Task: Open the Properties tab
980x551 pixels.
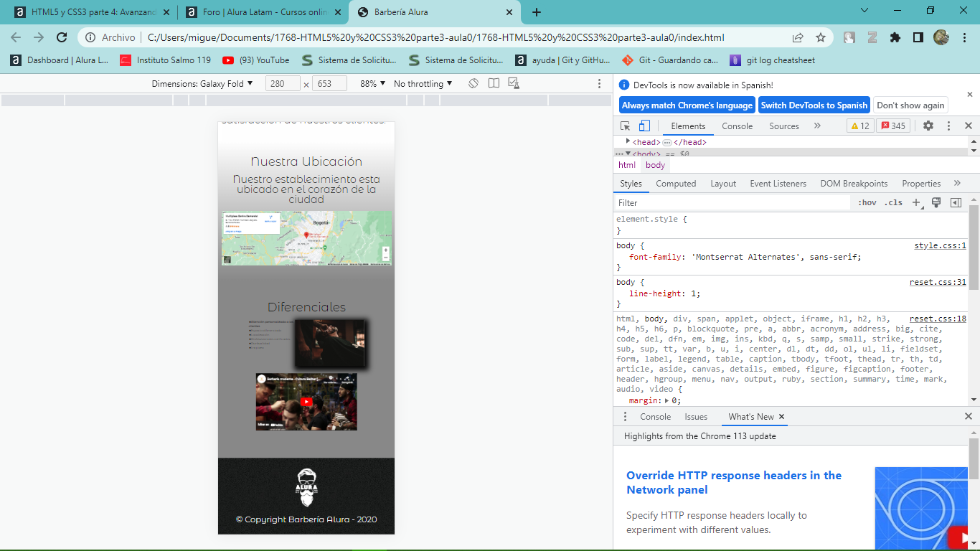Action: coord(921,184)
